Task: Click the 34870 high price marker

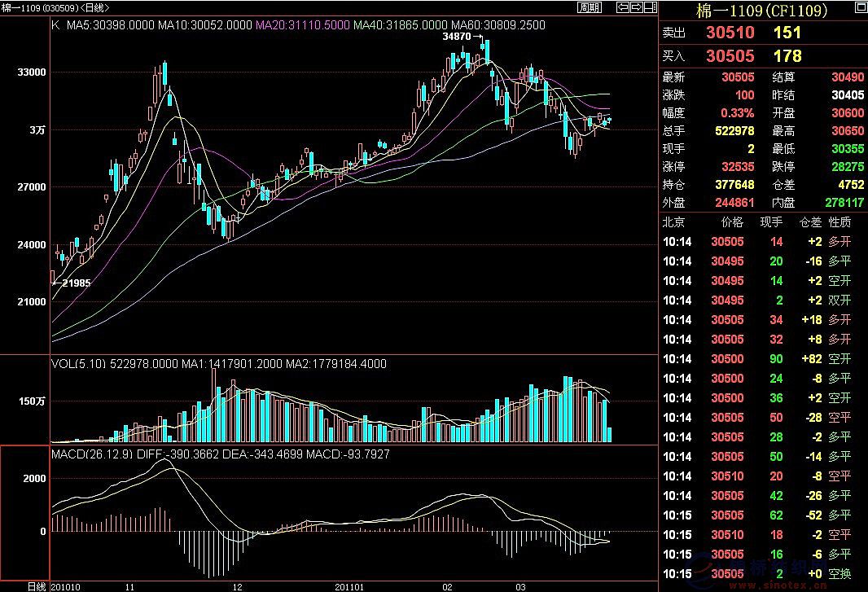Action: click(456, 37)
